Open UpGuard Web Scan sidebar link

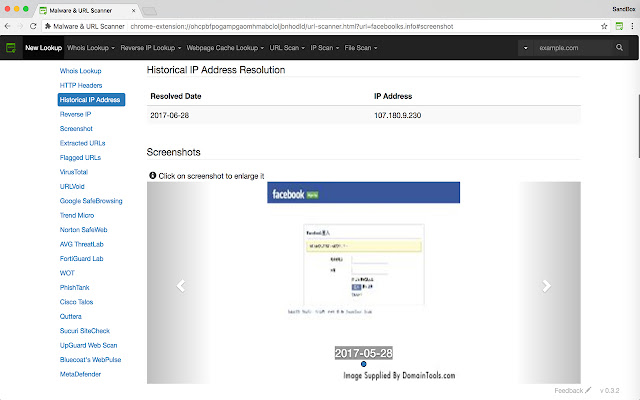(89, 345)
